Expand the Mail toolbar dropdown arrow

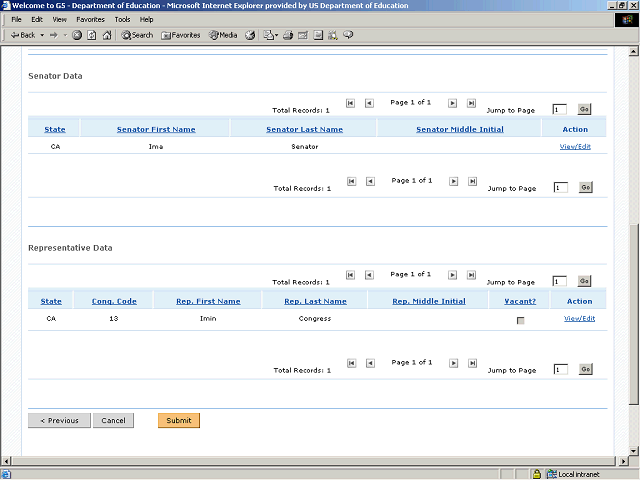(277, 35)
